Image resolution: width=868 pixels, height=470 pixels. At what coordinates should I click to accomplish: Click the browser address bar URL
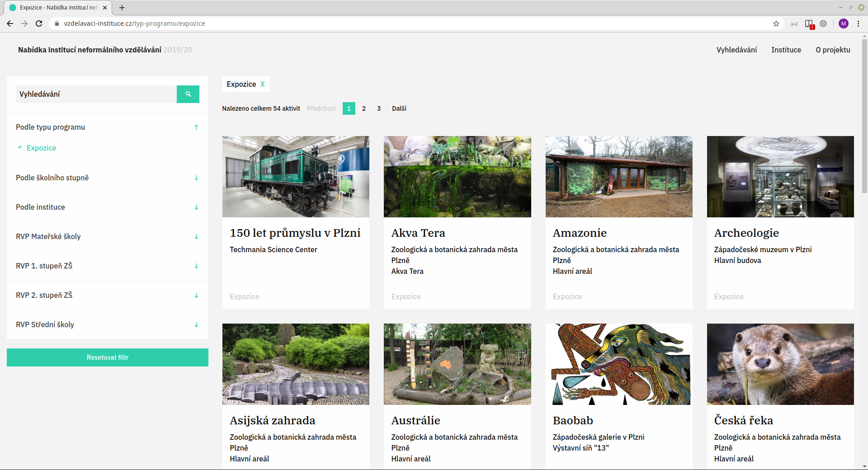135,23
